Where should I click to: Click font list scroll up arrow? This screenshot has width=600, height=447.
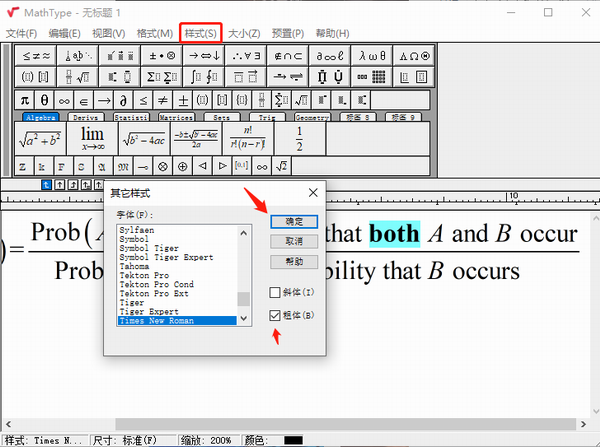[x=244, y=233]
